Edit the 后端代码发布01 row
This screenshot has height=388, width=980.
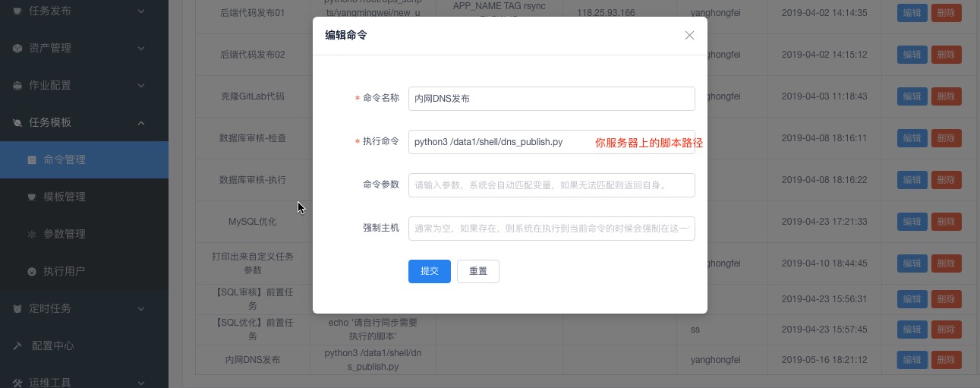click(912, 13)
